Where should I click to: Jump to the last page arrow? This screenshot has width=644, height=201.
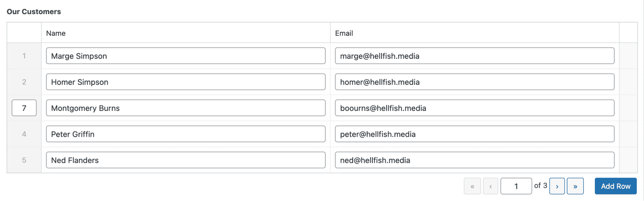575,186
